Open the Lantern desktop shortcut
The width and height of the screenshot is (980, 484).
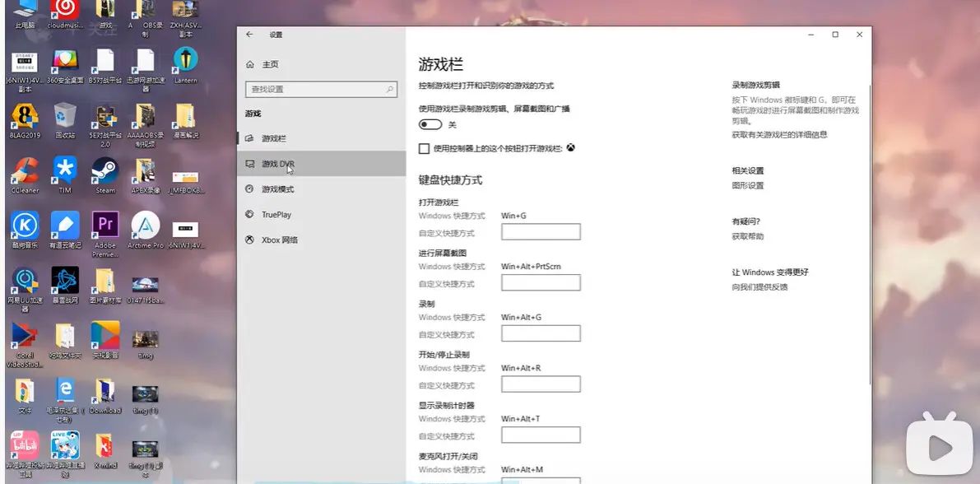[186, 67]
